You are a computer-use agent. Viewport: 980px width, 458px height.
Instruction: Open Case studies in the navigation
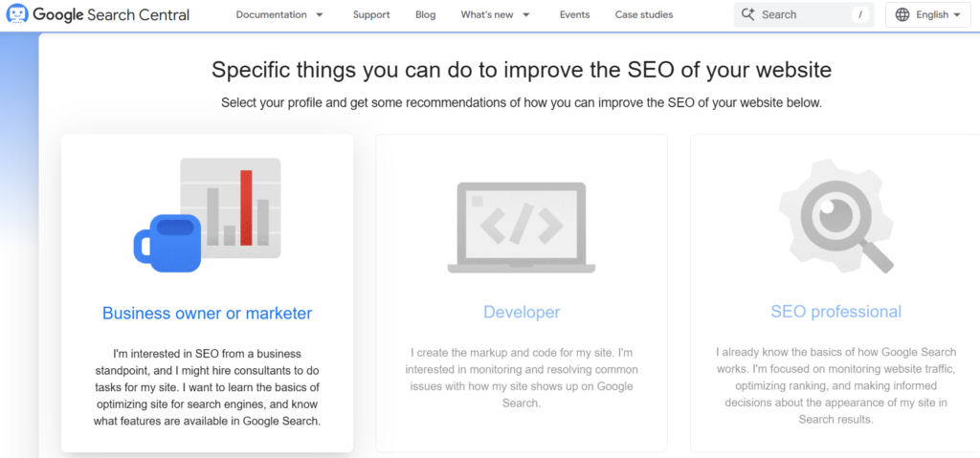[644, 14]
